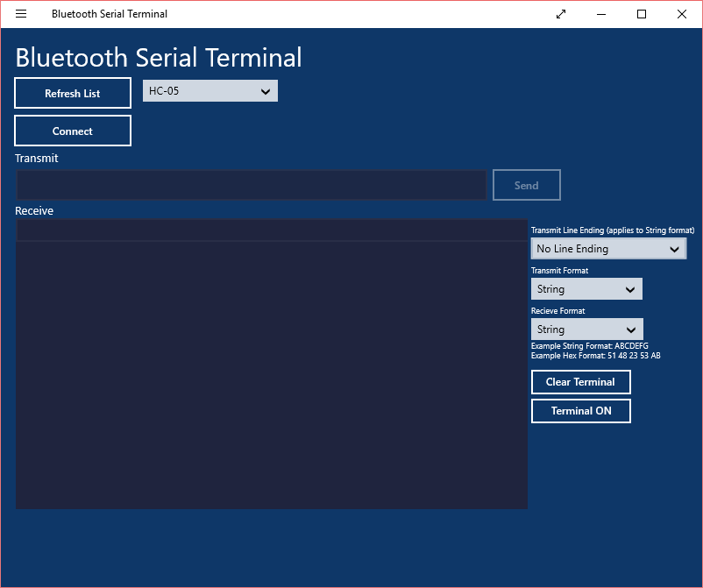Close the Bluetooth Serial Terminal window
The width and height of the screenshot is (703, 588).
pos(682,14)
